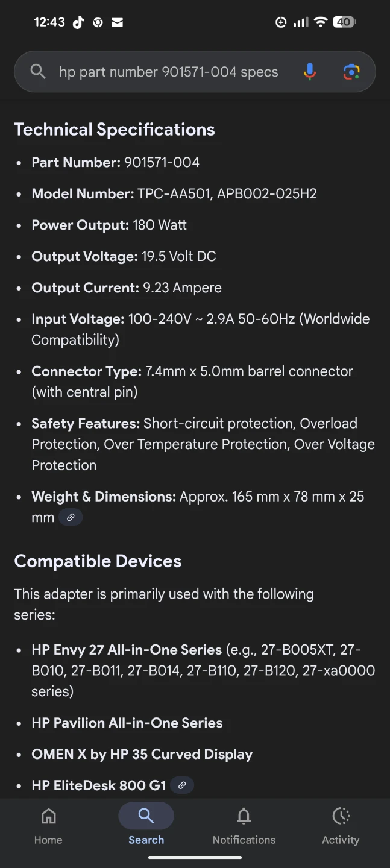The image size is (390, 868).
Task: Tap the search query text field
Action: click(x=169, y=72)
